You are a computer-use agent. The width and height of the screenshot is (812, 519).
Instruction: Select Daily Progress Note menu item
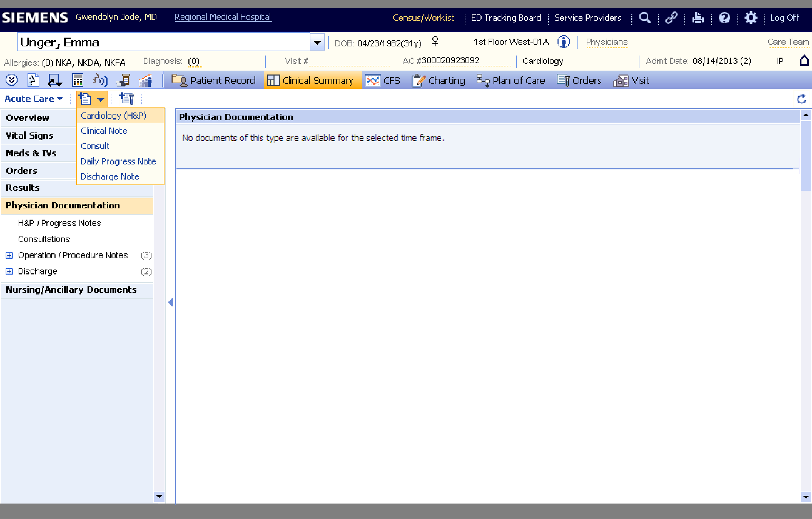coord(118,161)
